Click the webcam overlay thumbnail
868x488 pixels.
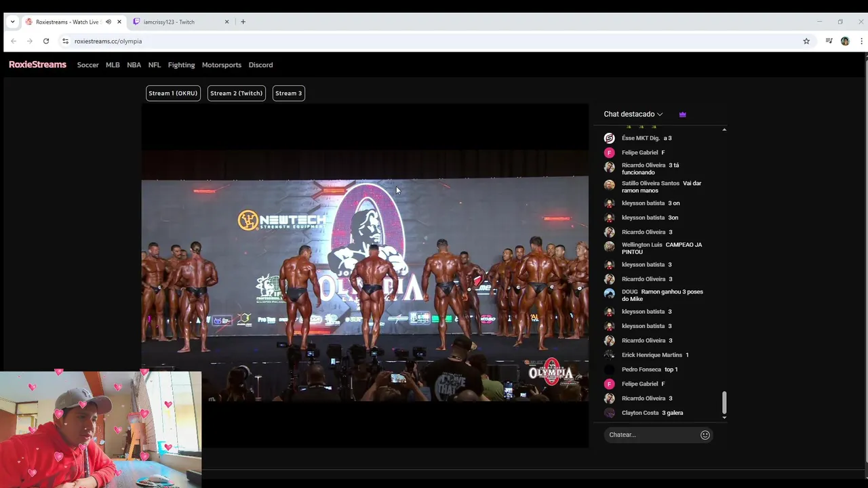point(100,429)
